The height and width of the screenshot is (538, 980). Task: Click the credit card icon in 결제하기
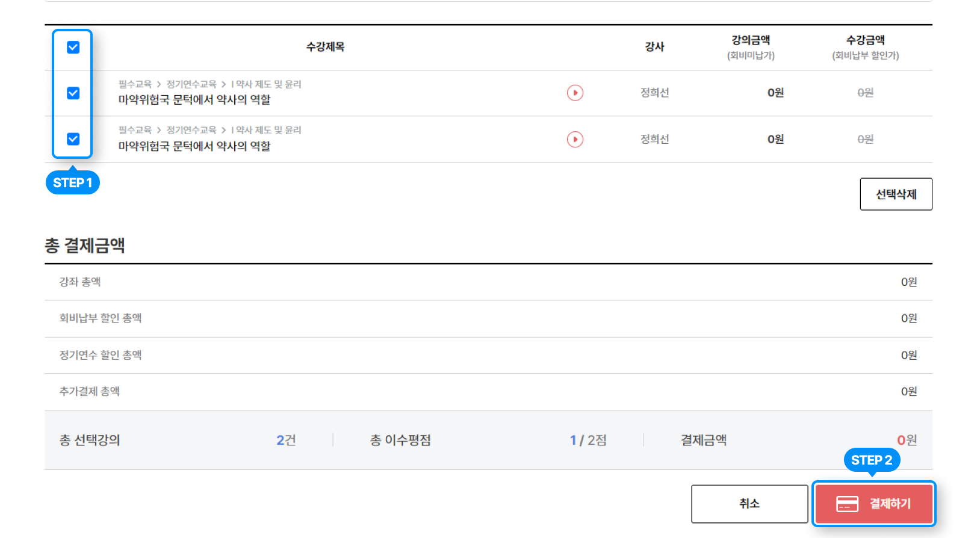tap(847, 504)
